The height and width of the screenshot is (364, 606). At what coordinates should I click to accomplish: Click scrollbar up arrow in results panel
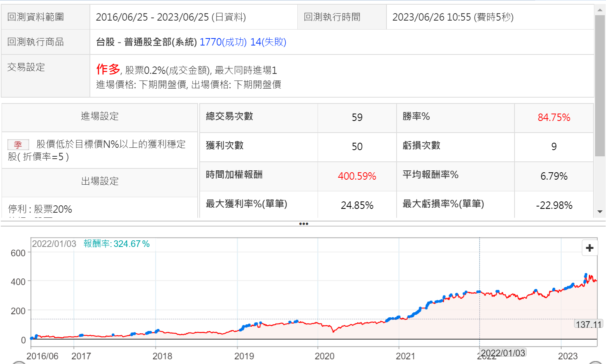(600, 10)
